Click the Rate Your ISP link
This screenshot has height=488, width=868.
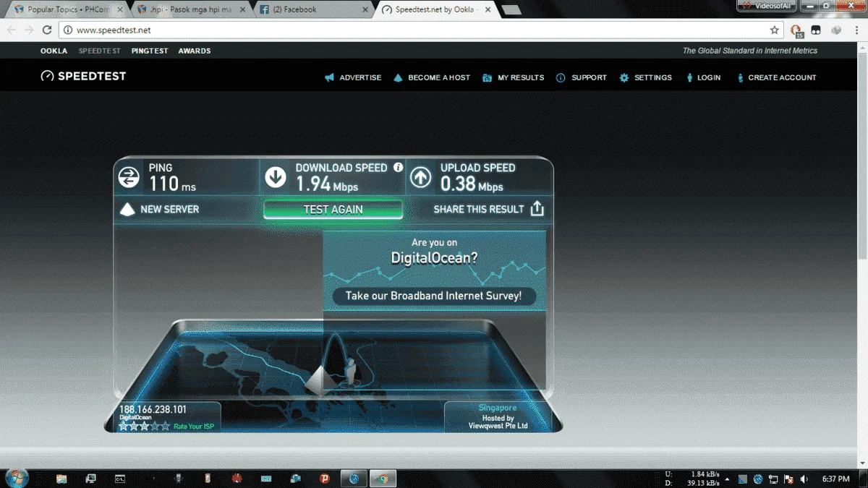coord(193,427)
